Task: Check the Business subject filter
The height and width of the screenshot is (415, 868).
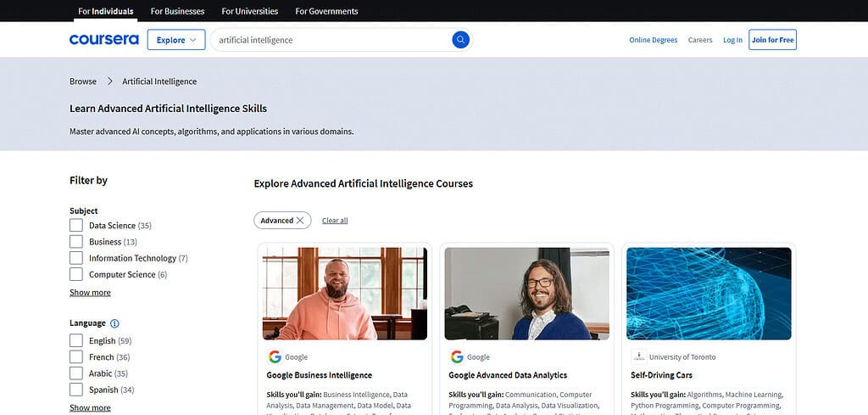Action: [x=76, y=242]
